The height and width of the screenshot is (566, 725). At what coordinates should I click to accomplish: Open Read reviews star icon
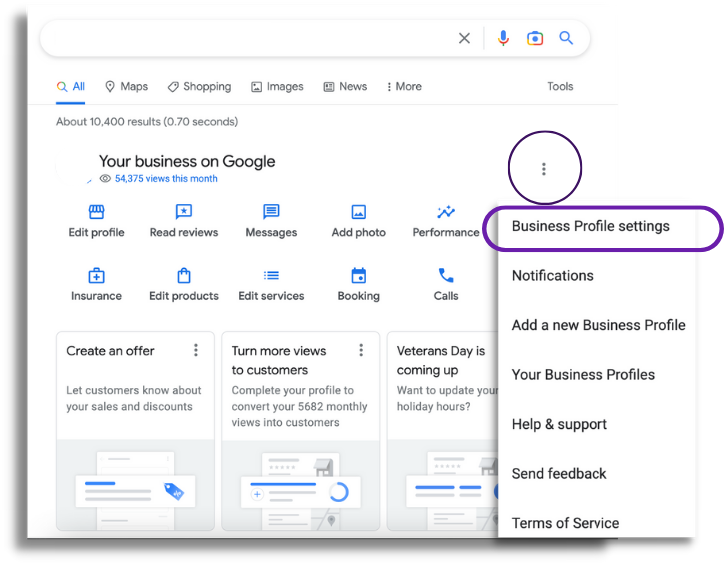184,212
